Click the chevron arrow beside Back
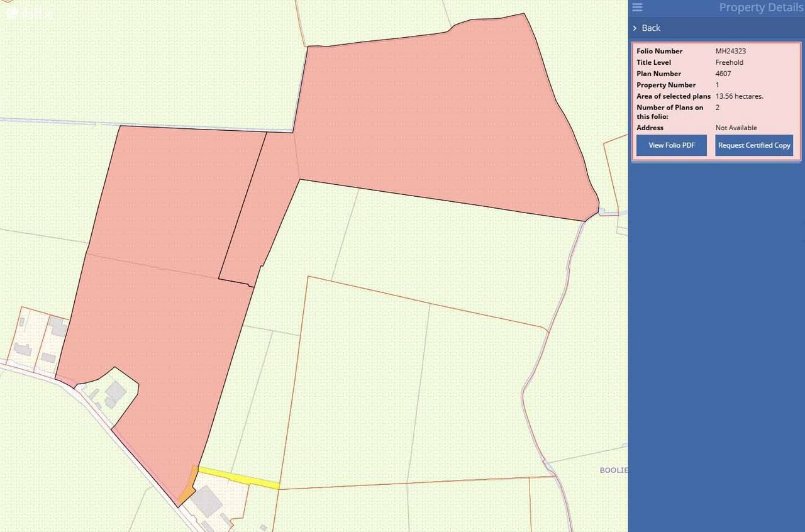The image size is (805, 532). click(x=635, y=28)
